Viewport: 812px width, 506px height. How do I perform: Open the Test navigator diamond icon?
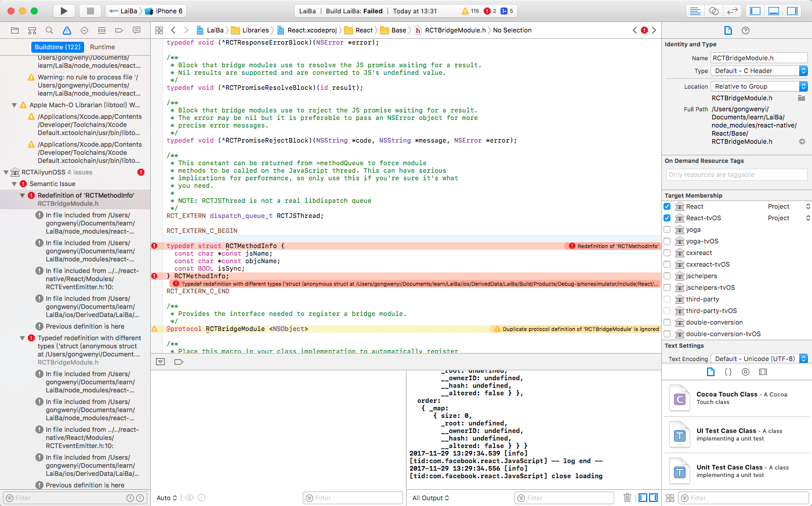coord(84,30)
